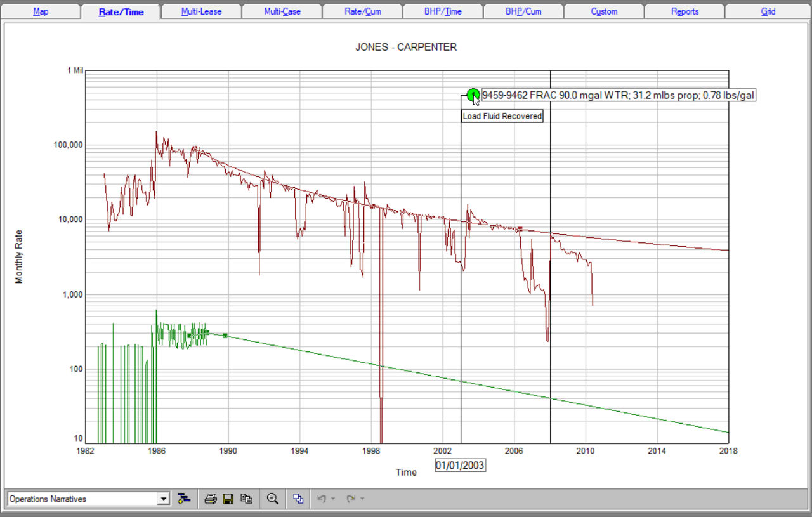The image size is (812, 517).
Task: Click the 2018 x-axis label
Action: pyautogui.click(x=728, y=451)
